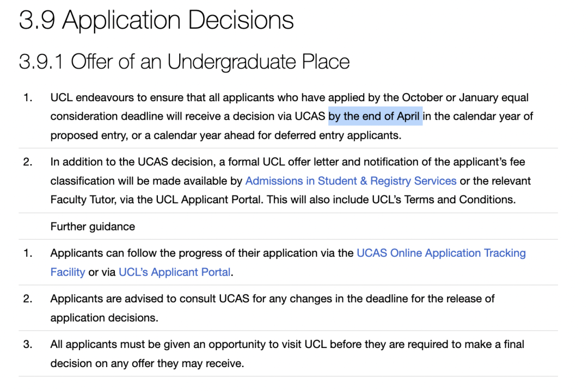Click number 1 beside Applicants can follow paragraph
Image resolution: width=588 pixels, height=391 pixels.
tap(28, 253)
